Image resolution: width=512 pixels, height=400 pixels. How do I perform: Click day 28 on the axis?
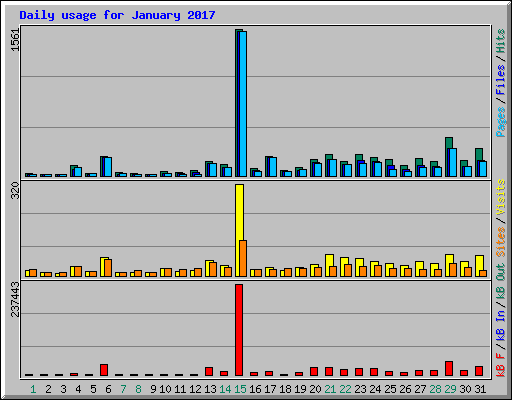435,389
